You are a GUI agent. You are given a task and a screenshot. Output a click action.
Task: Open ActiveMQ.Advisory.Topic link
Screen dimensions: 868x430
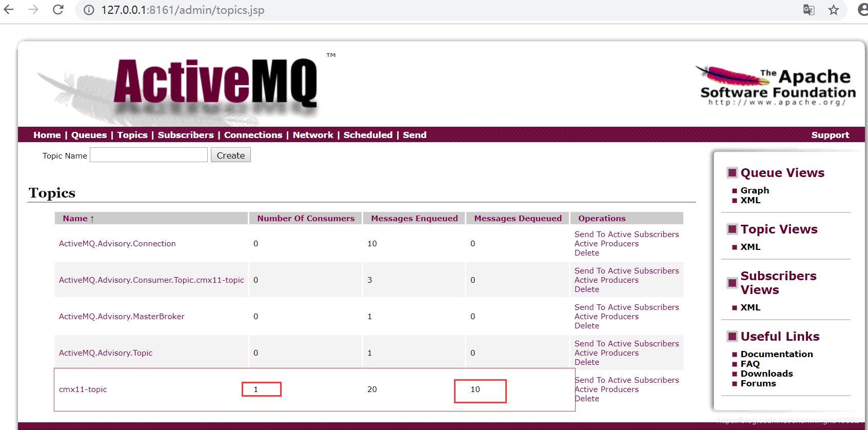106,353
